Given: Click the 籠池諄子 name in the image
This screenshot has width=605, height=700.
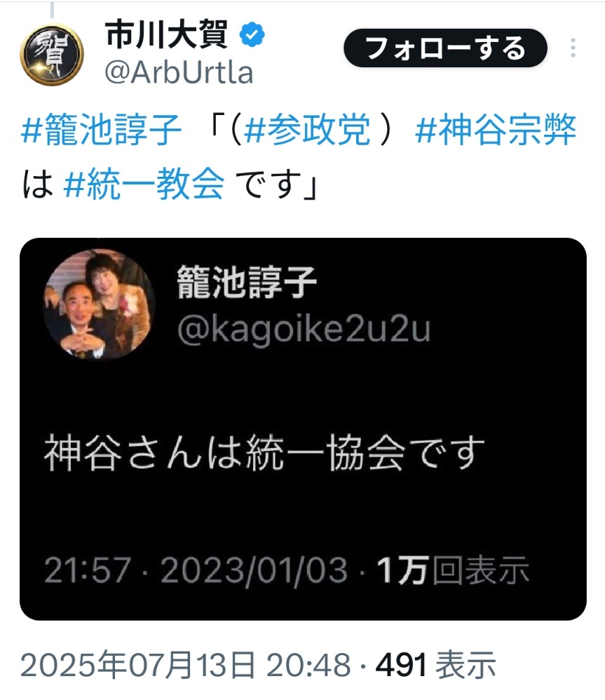Looking at the screenshot, I should 247,281.
